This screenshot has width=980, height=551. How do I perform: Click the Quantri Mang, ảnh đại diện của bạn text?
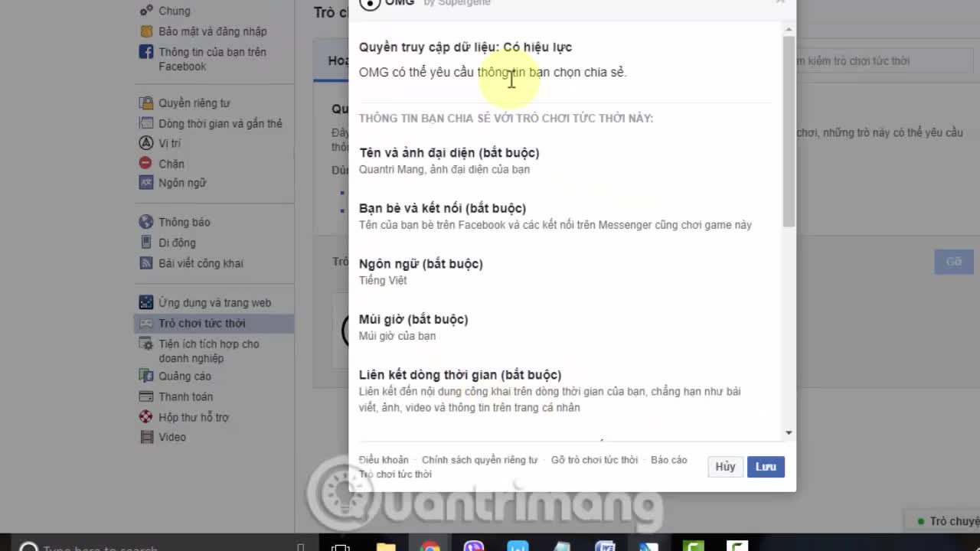(444, 169)
